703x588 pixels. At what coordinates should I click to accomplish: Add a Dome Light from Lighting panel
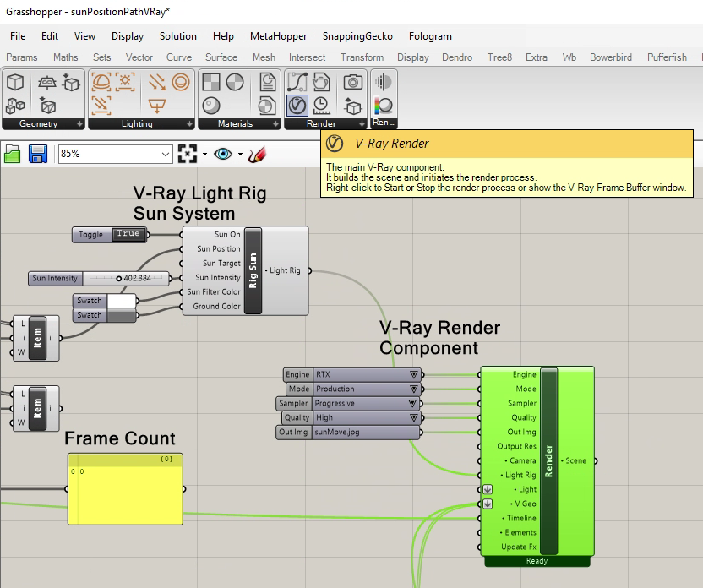(x=101, y=83)
